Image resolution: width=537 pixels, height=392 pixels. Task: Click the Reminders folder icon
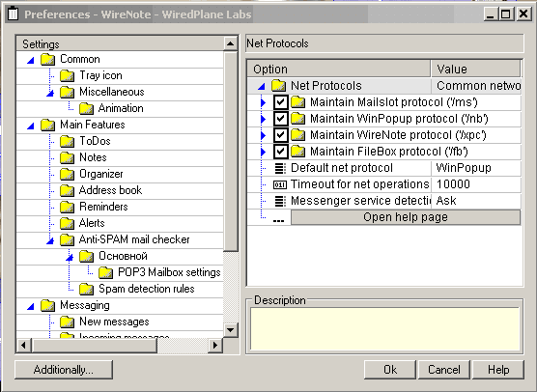(x=68, y=208)
